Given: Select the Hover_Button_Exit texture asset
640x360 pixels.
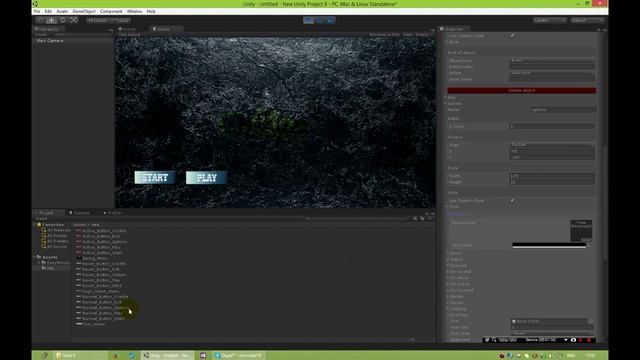Looking at the screenshot, I should (x=98, y=269).
